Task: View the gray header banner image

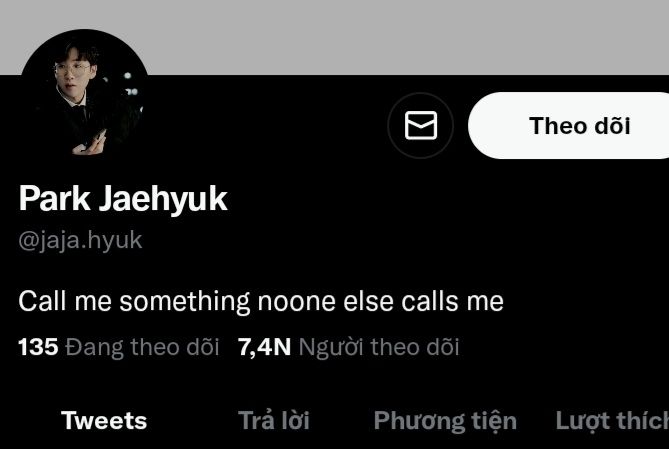Action: (334, 37)
